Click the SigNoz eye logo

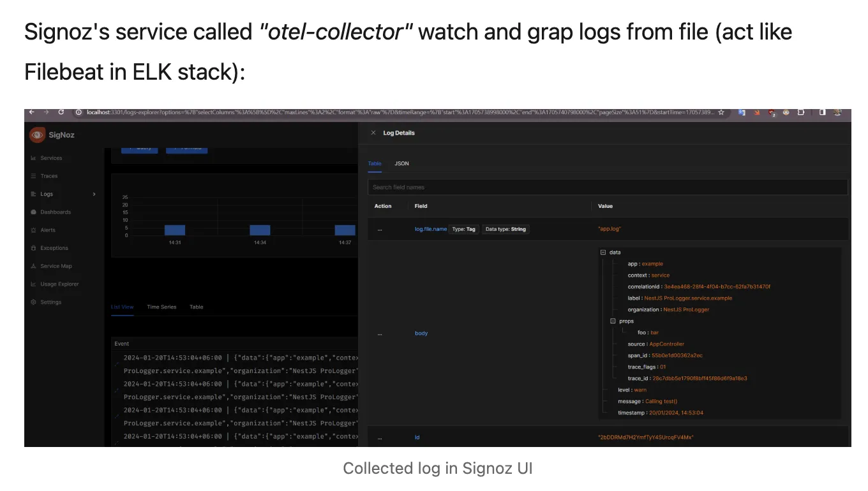tap(37, 135)
